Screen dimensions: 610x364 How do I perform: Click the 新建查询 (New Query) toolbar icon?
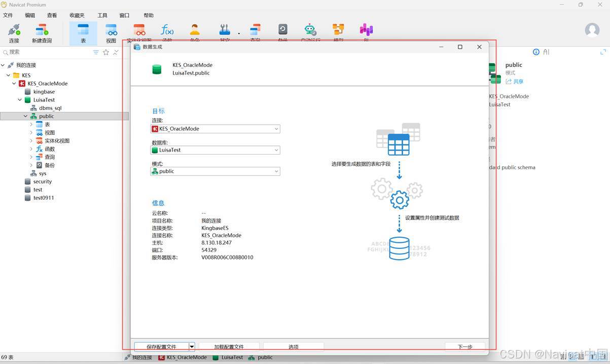pyautogui.click(x=42, y=33)
